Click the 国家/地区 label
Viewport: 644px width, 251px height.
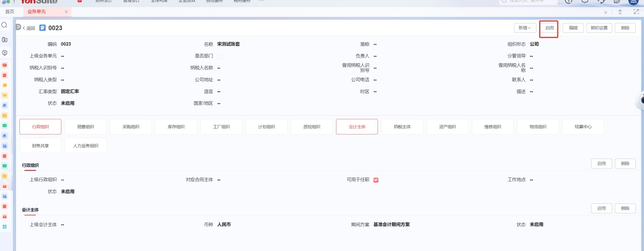(203, 103)
